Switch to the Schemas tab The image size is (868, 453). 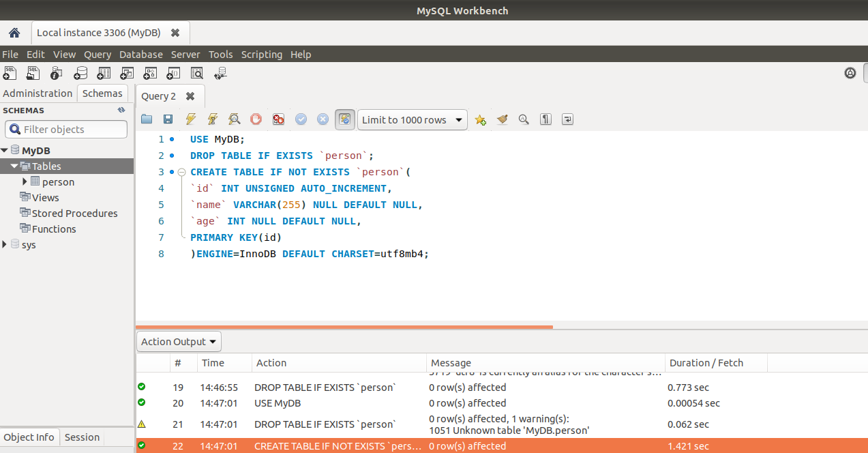click(102, 93)
